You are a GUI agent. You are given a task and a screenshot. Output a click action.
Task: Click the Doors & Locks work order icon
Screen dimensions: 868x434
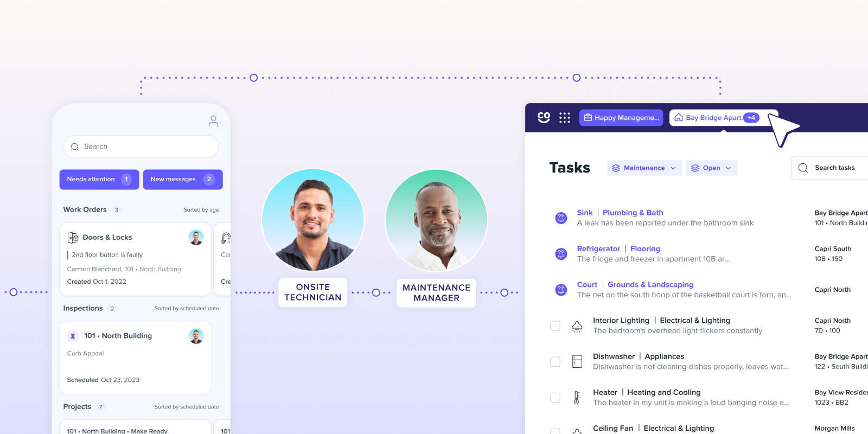(x=73, y=238)
